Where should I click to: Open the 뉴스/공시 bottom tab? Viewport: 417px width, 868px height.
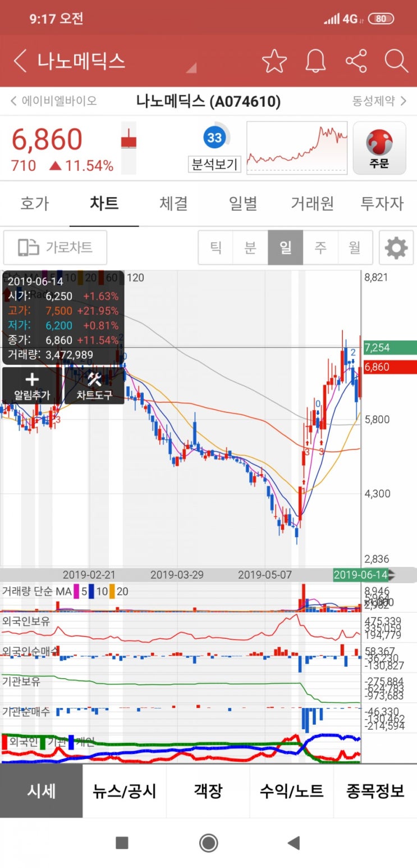pyautogui.click(x=125, y=791)
